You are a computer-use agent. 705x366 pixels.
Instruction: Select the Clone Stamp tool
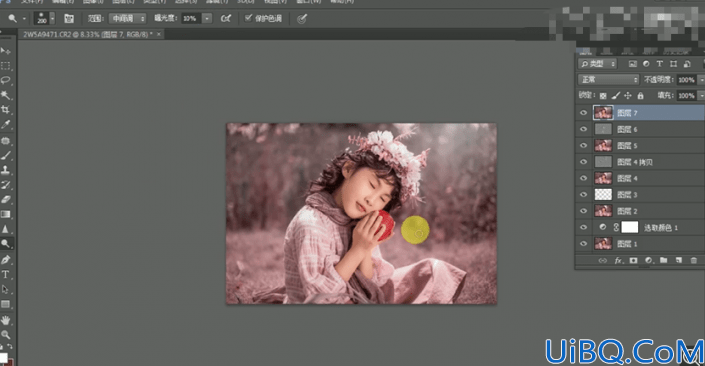pos(5,170)
